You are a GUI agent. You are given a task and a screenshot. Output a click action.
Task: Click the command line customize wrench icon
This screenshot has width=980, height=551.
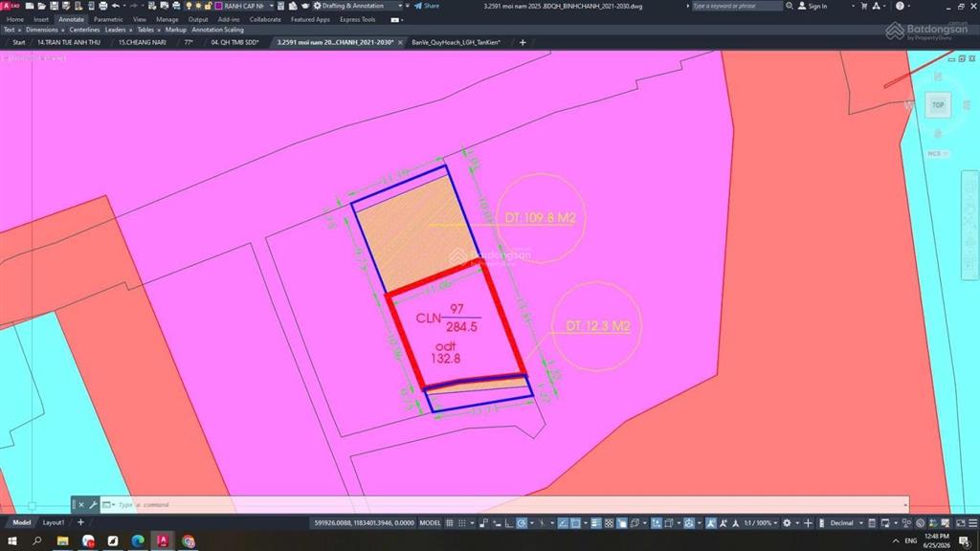[x=93, y=504]
